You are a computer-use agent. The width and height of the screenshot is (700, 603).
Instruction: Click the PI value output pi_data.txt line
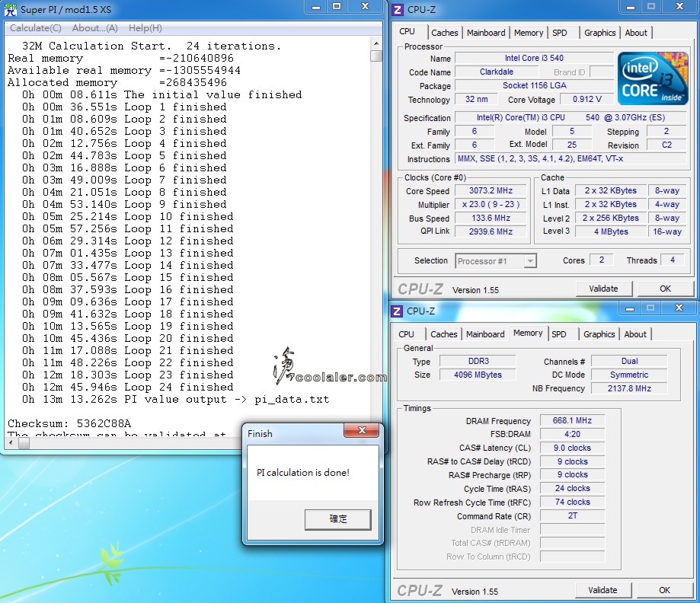[176, 400]
